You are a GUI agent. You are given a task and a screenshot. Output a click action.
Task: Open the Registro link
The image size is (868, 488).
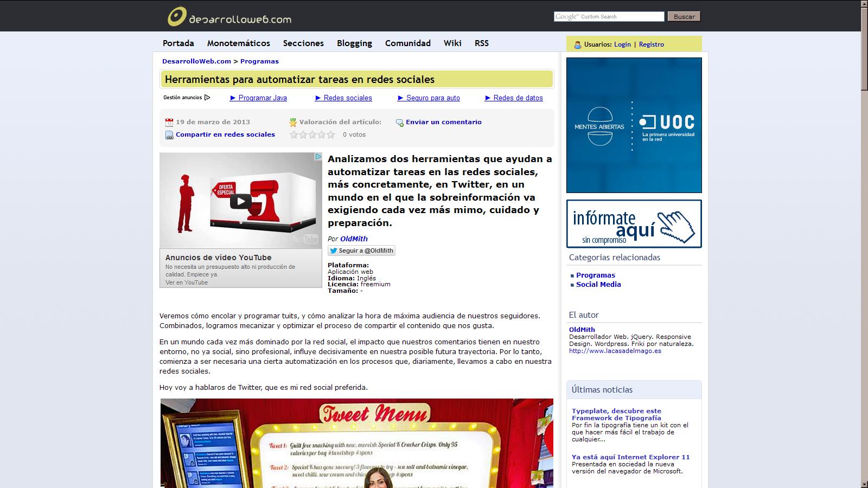651,44
